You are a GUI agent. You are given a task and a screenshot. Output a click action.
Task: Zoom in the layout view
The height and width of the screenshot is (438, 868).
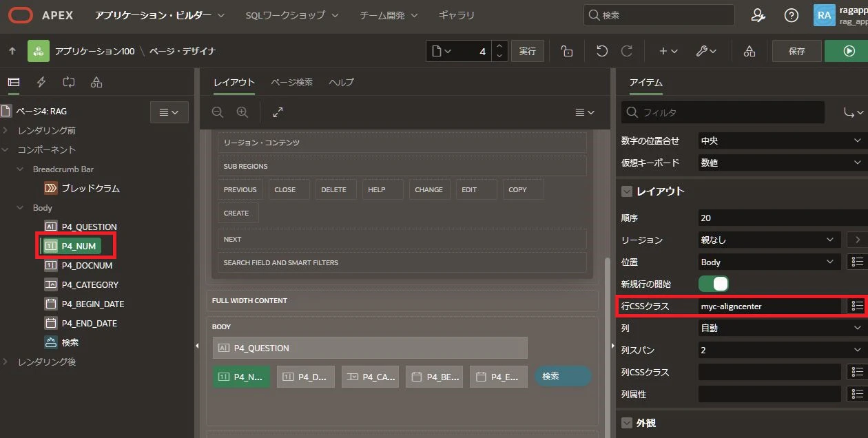pos(242,112)
